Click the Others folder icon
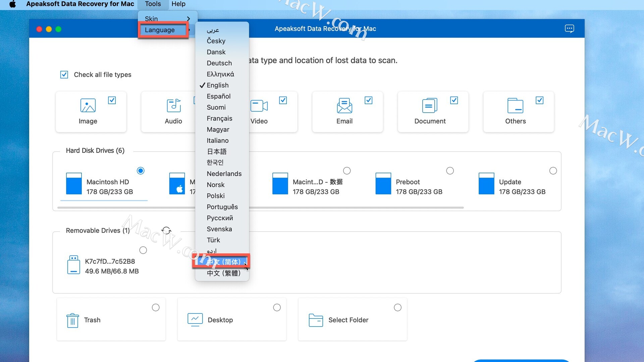Image resolution: width=644 pixels, height=362 pixels. (515, 105)
